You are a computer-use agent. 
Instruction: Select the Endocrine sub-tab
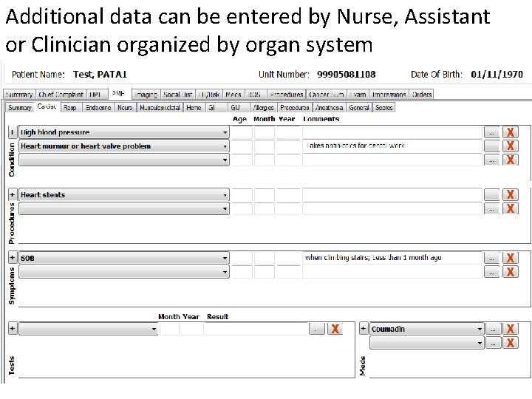pyautogui.click(x=98, y=108)
